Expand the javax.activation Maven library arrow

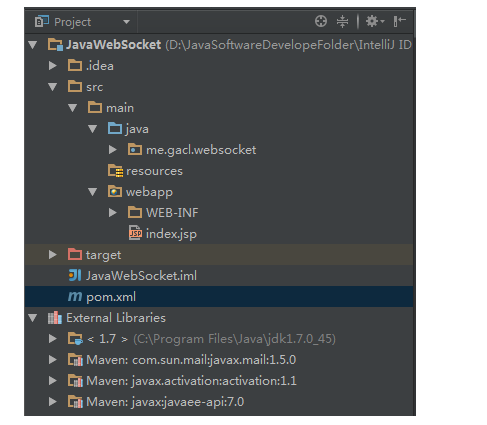pyautogui.click(x=53, y=381)
